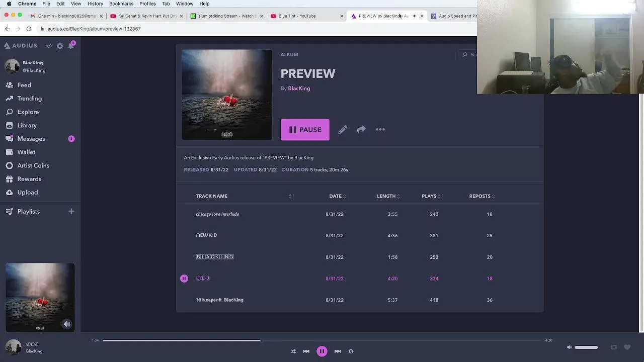This screenshot has height=362, width=644.
Task: Click the address bar URL
Action: [94, 29]
